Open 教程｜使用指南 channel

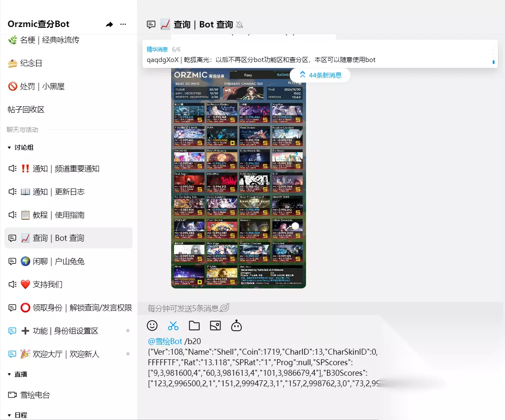tap(69, 215)
